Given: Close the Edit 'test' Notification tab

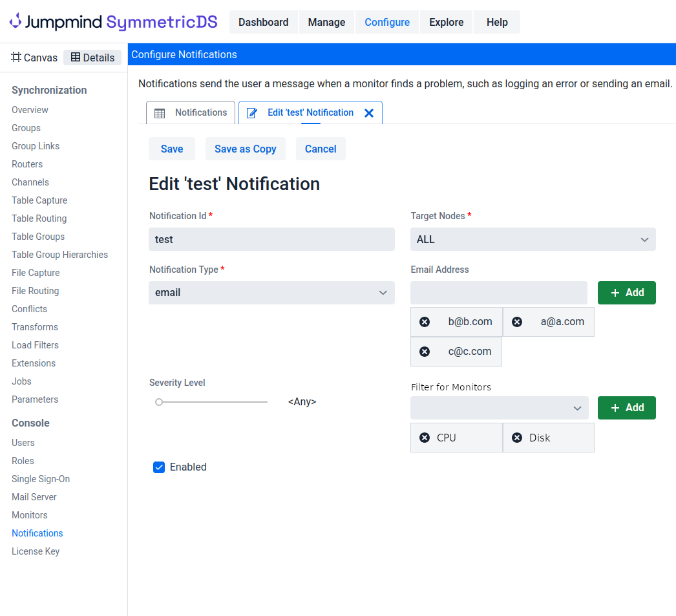Looking at the screenshot, I should point(369,113).
